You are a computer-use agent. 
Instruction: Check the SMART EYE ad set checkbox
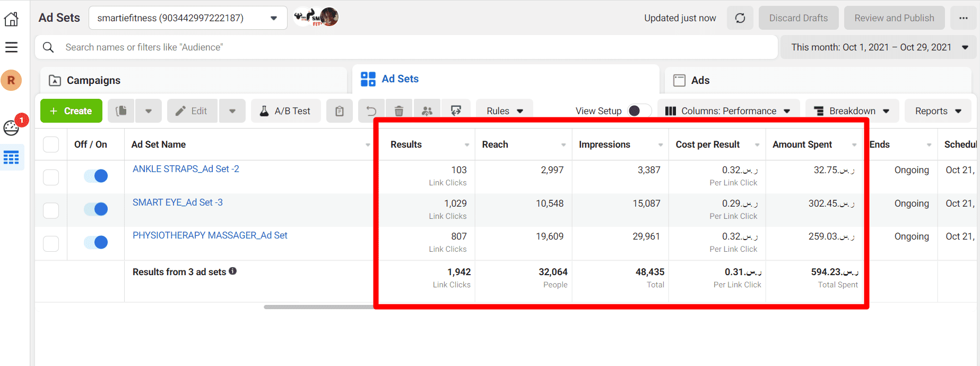click(51, 210)
